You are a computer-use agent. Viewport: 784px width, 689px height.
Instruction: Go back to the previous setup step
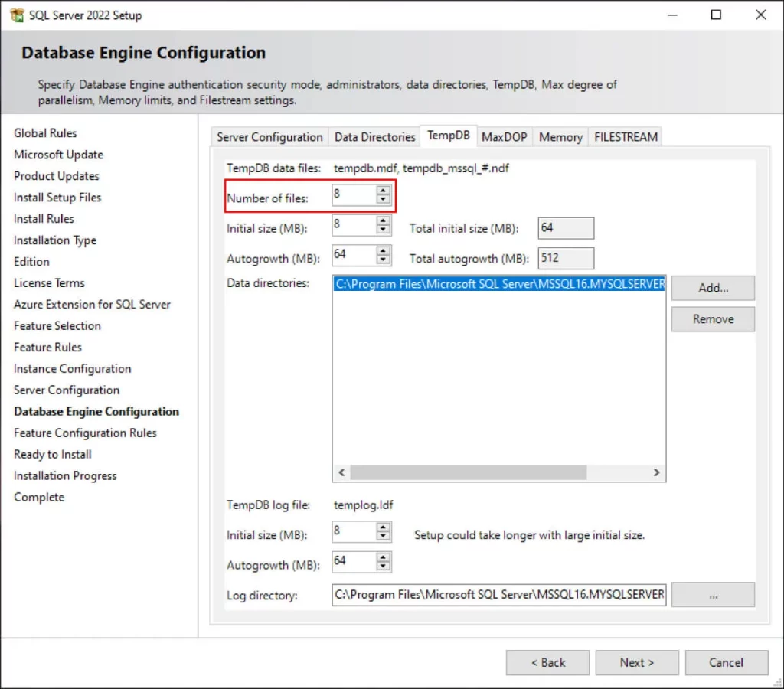coord(547,662)
